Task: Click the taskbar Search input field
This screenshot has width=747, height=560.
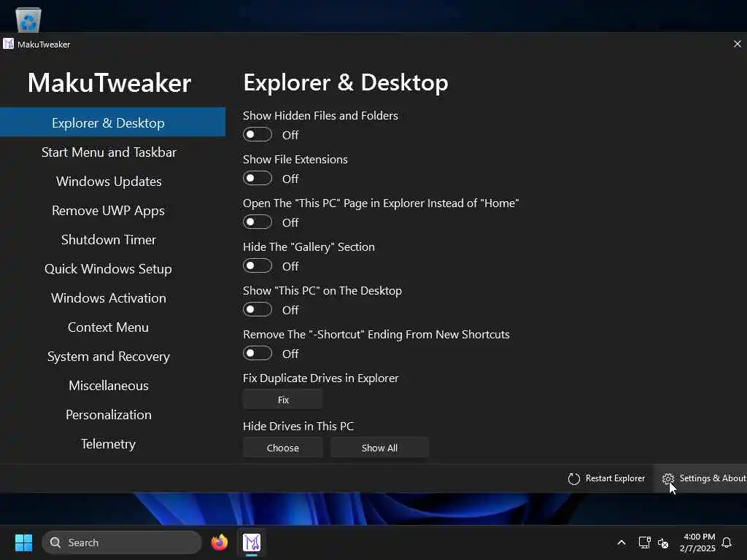Action: coord(122,542)
